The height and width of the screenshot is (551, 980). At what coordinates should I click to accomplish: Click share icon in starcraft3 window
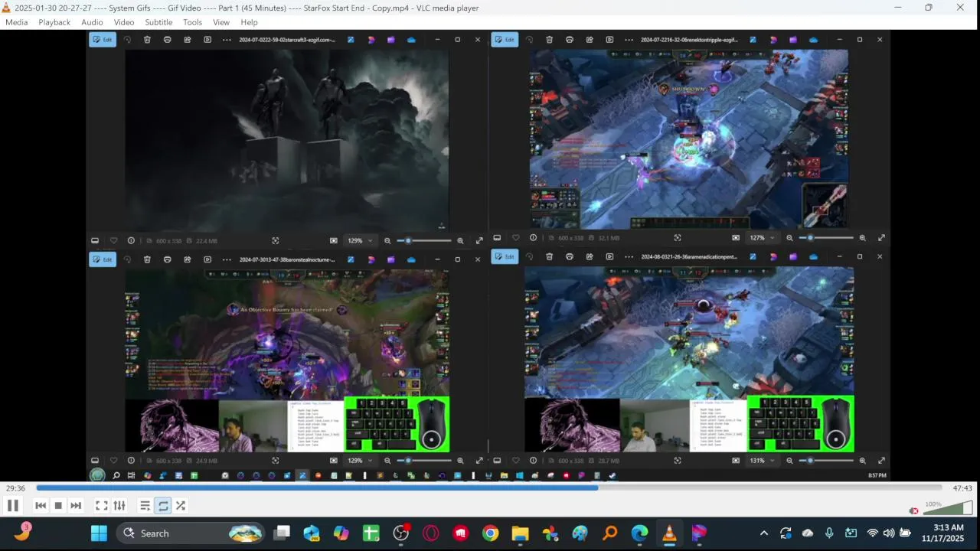187,40
